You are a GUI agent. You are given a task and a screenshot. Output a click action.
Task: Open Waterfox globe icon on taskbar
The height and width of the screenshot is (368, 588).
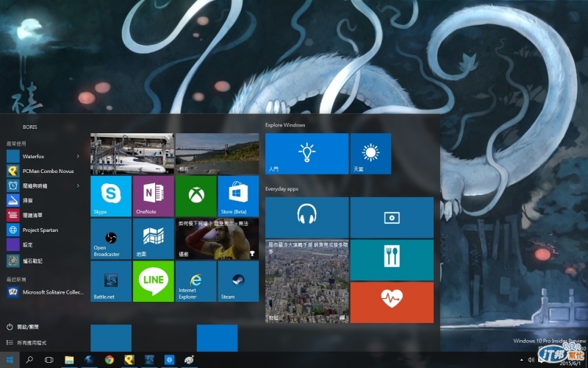[x=89, y=360]
